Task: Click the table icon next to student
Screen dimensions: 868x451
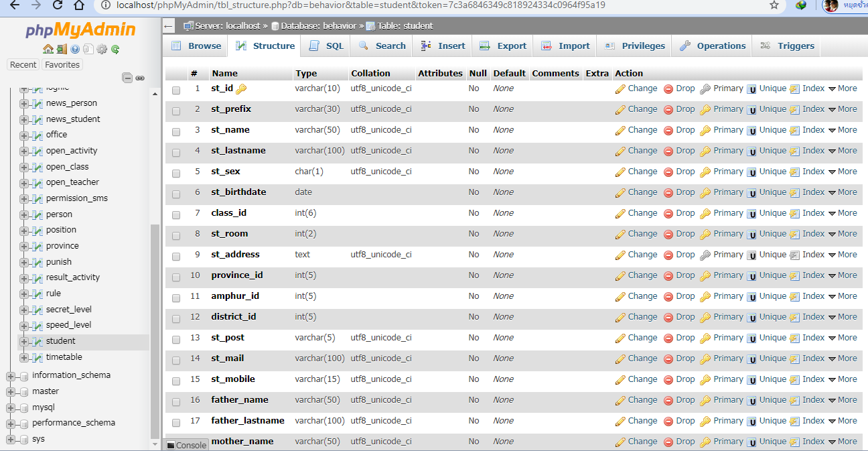Action: click(38, 341)
